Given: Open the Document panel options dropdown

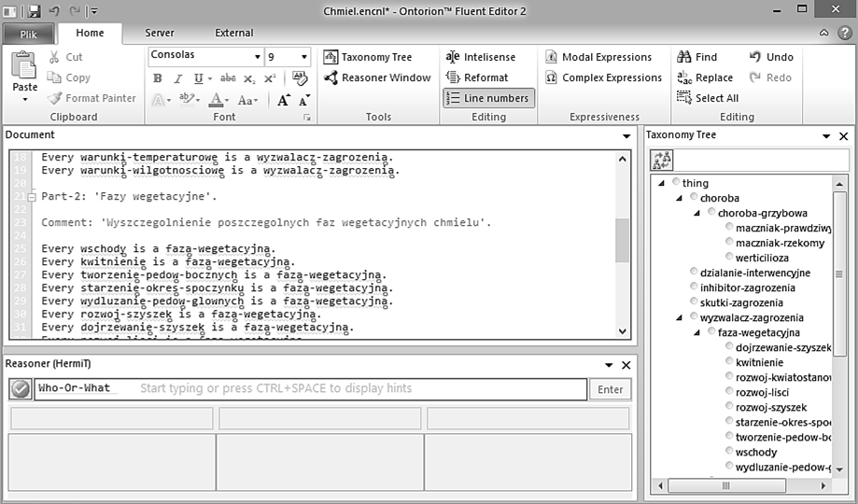Looking at the screenshot, I should click(x=626, y=135).
